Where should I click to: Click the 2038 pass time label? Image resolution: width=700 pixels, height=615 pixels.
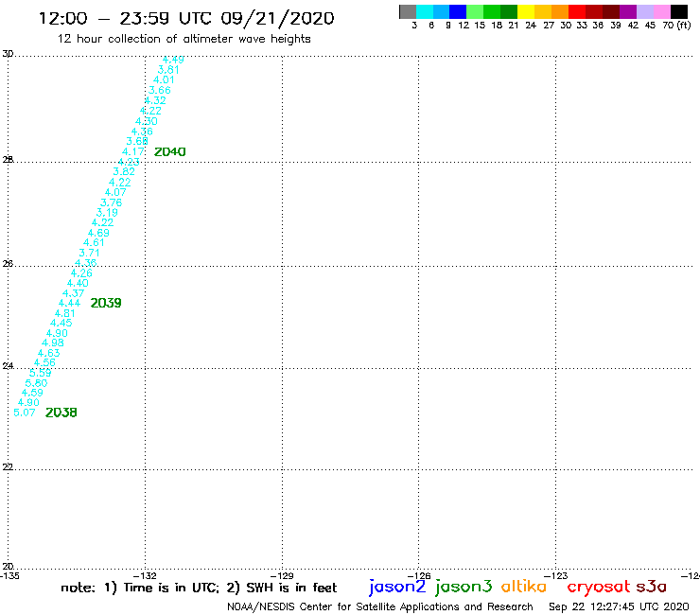61,413
